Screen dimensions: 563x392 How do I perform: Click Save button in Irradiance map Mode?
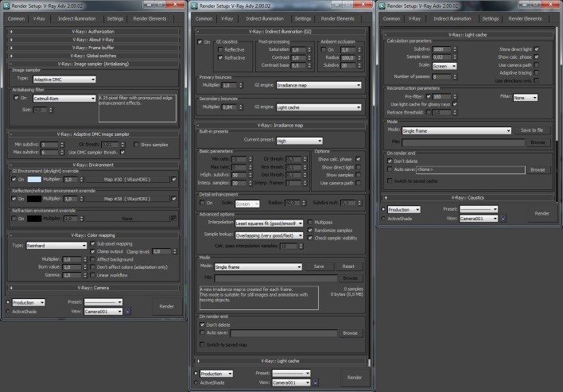(319, 266)
